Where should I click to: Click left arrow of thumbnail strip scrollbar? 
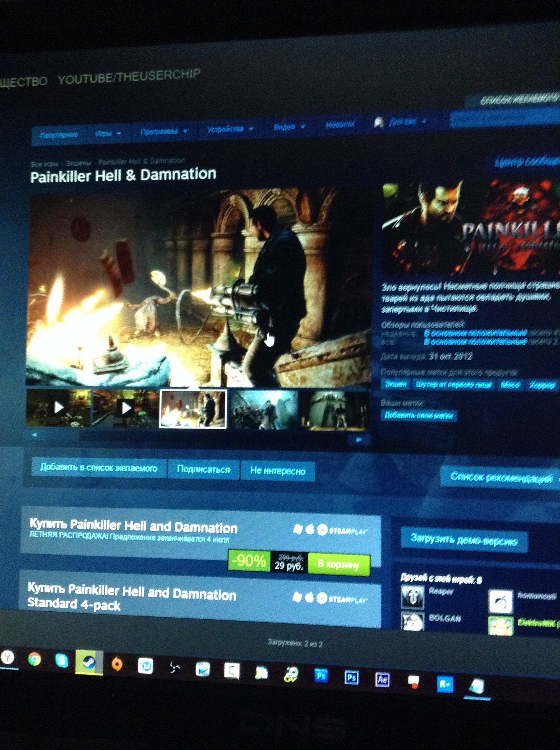point(34,435)
